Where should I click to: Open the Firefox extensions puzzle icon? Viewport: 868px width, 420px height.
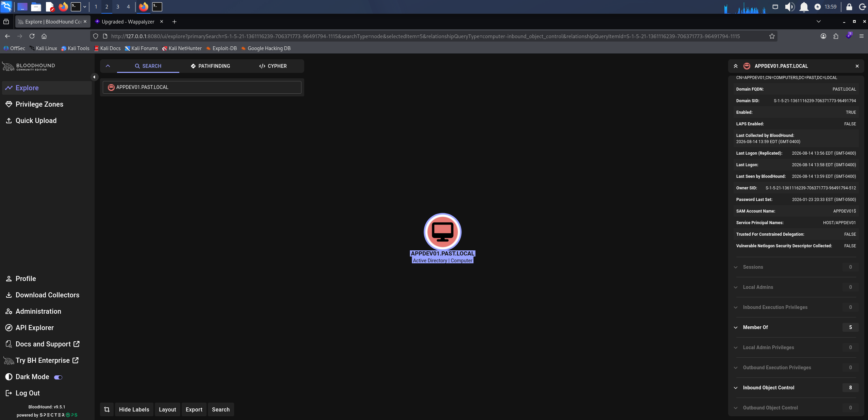click(836, 36)
